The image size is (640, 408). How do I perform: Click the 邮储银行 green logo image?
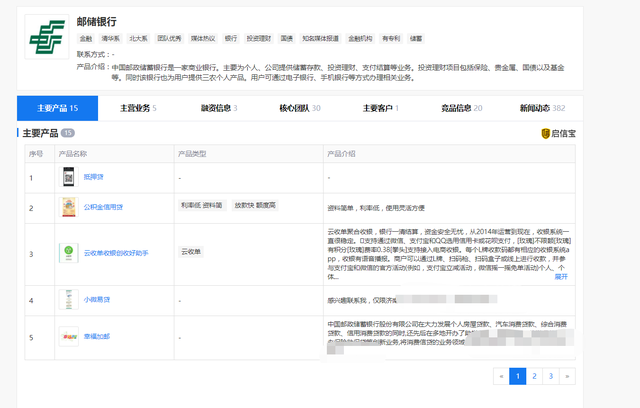(x=47, y=37)
